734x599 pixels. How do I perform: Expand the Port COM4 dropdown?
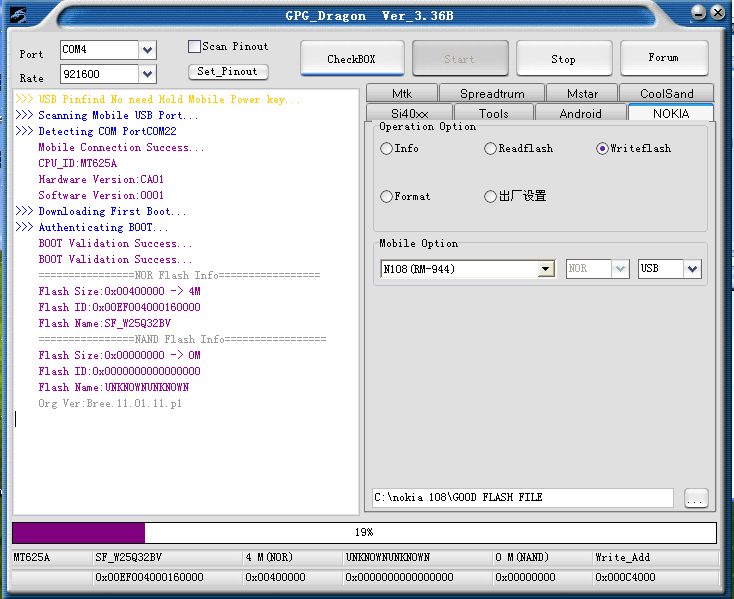[147, 50]
